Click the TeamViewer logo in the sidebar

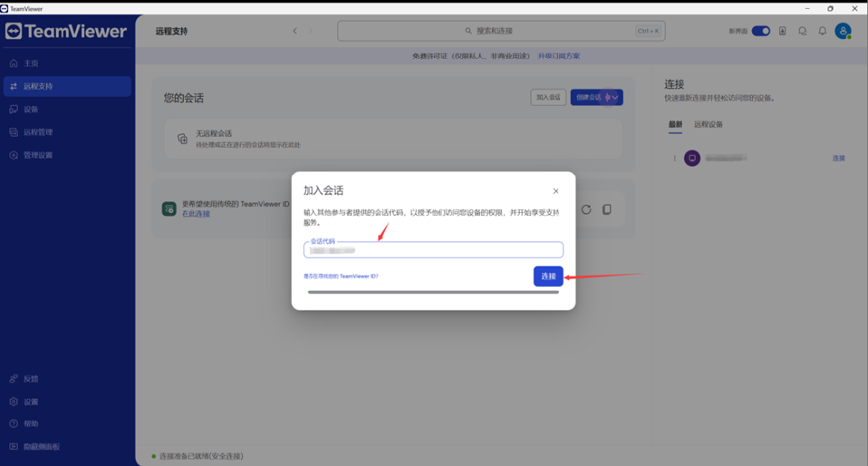65,31
